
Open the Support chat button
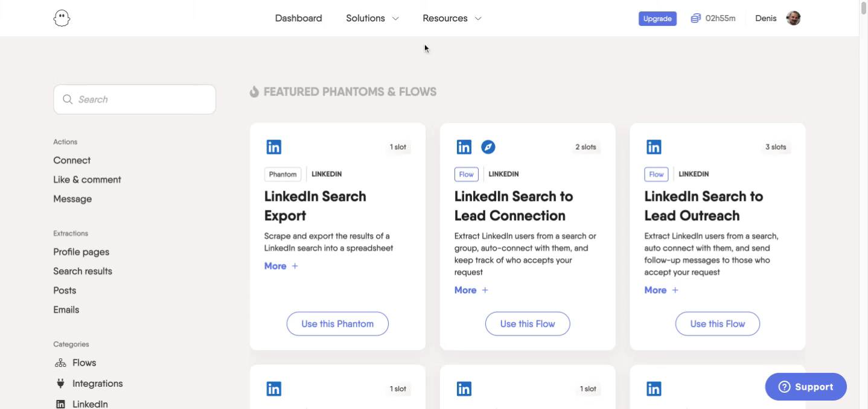click(806, 387)
